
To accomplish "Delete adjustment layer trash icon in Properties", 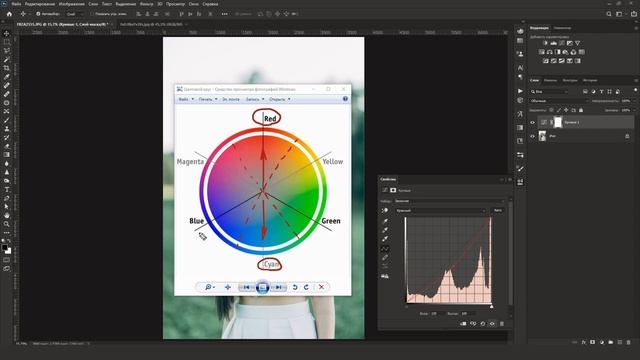I will tap(502, 324).
